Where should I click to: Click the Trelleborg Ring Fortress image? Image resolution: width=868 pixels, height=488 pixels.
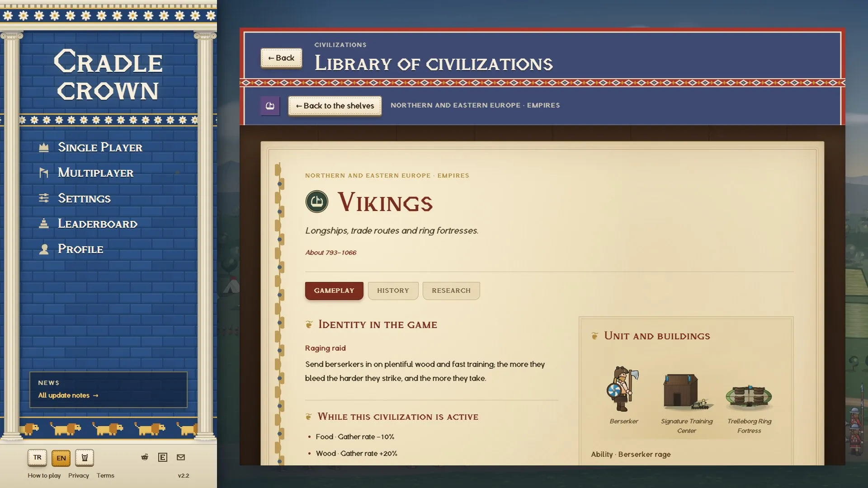(749, 397)
